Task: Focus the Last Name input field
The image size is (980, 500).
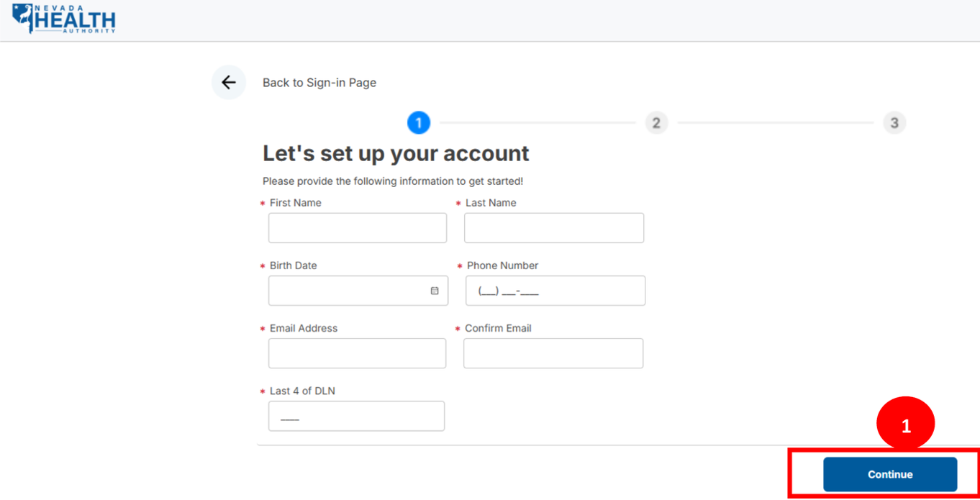Action: coord(554,228)
